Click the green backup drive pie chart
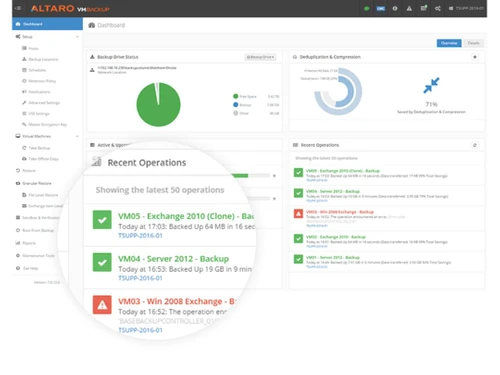 pos(158,105)
